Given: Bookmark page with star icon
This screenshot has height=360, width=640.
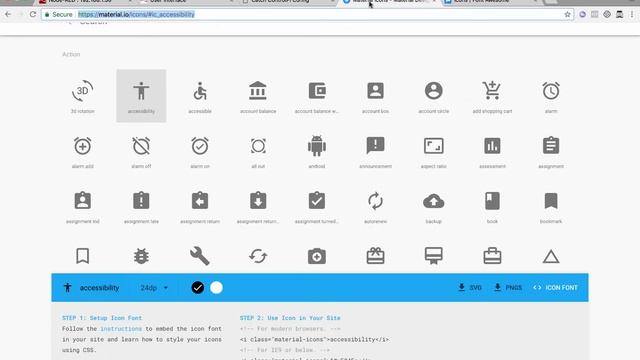Looking at the screenshot, I should [x=567, y=14].
